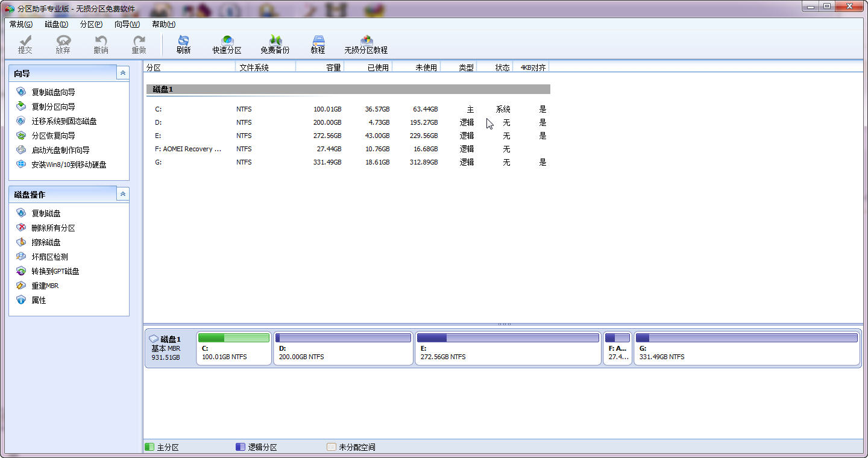Click the 无损分区教程 toolbar icon
Image resolution: width=868 pixels, height=458 pixels.
tap(366, 45)
